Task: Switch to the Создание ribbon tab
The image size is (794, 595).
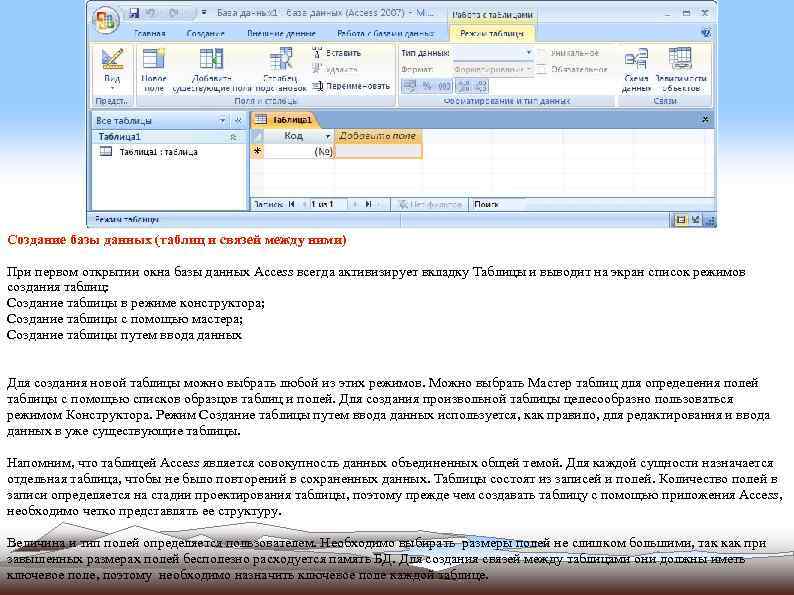Action: pyautogui.click(x=205, y=34)
